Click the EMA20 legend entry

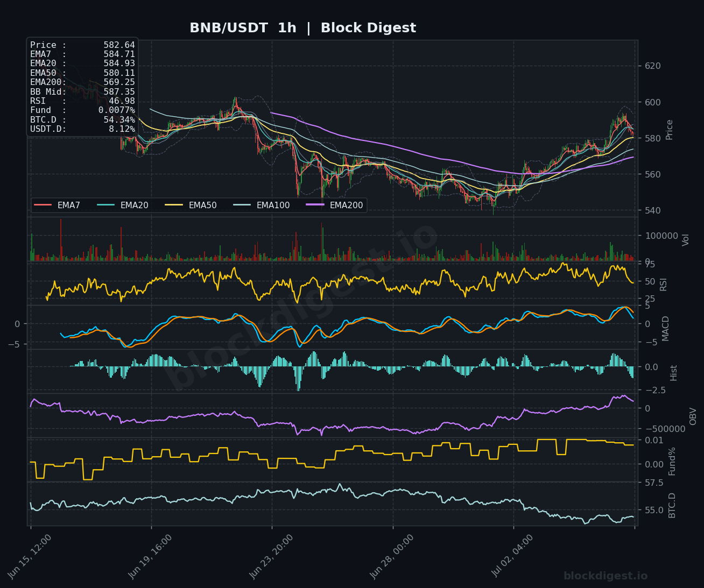(x=122, y=205)
